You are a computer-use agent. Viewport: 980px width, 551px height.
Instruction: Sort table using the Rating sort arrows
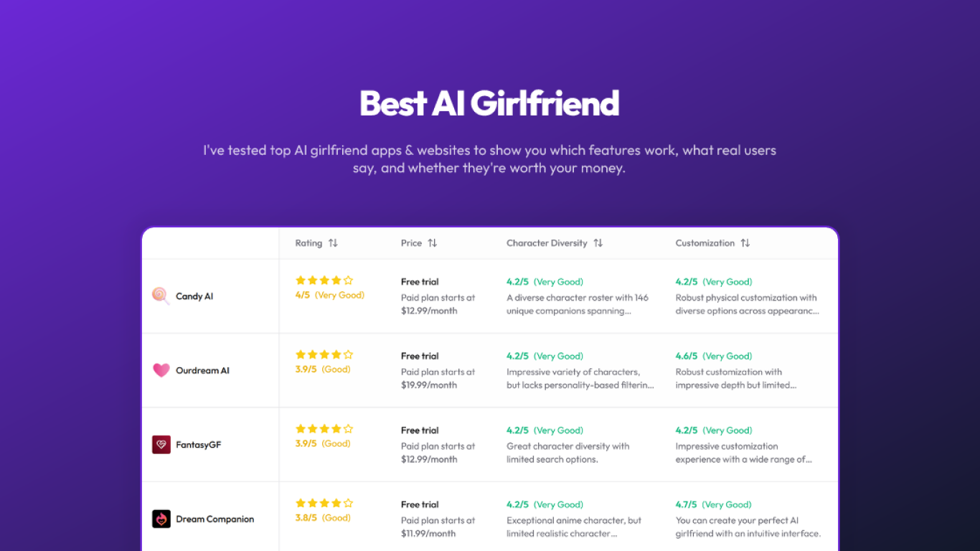[333, 243]
